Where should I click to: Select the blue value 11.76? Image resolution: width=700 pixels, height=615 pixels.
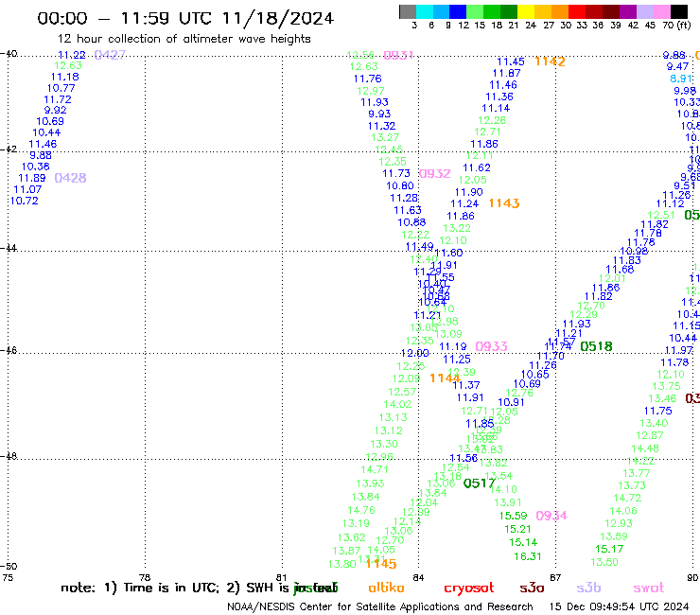(368, 79)
